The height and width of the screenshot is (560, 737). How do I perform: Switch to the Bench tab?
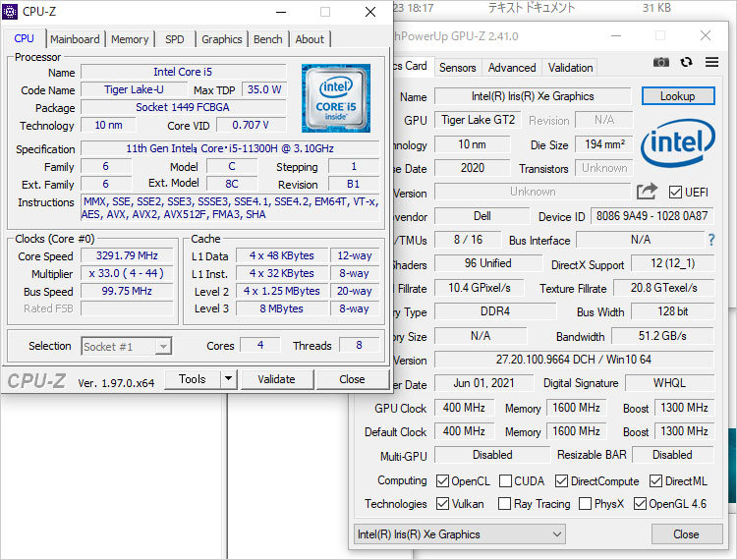[268, 39]
